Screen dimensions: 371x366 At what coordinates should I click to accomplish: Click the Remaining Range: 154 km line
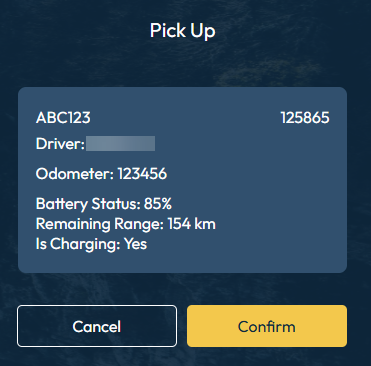[x=126, y=224]
